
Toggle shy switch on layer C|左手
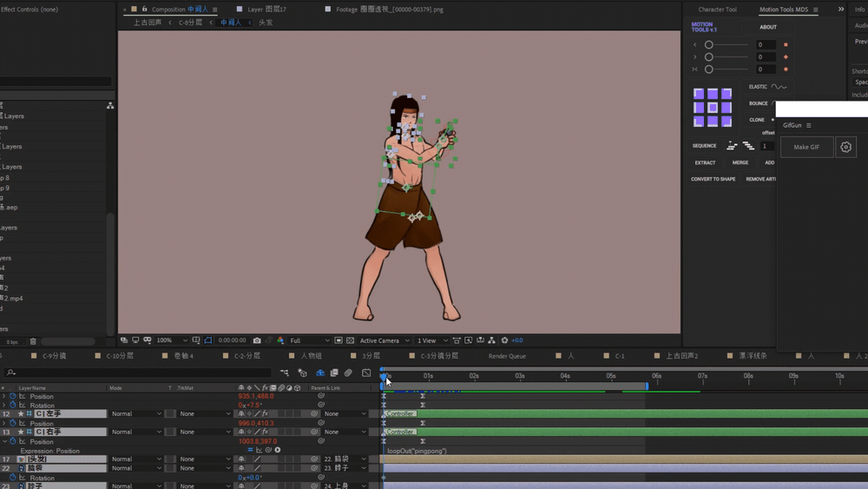coord(240,413)
